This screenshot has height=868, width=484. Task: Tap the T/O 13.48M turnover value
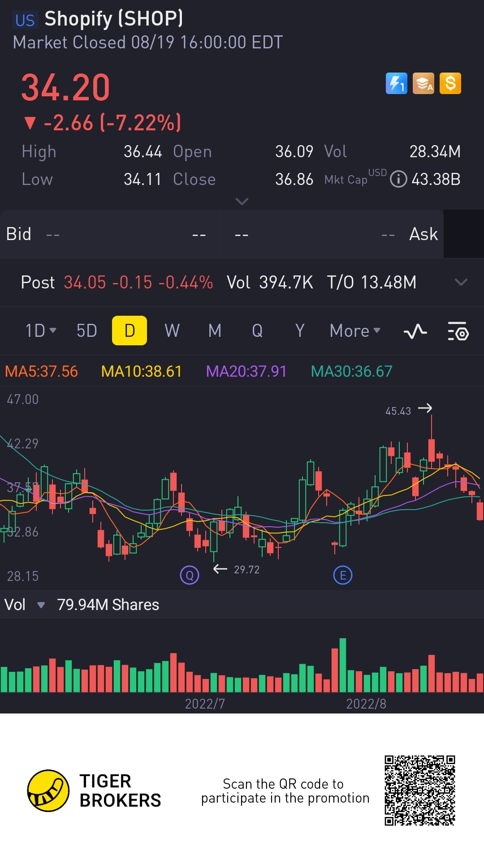tap(372, 282)
